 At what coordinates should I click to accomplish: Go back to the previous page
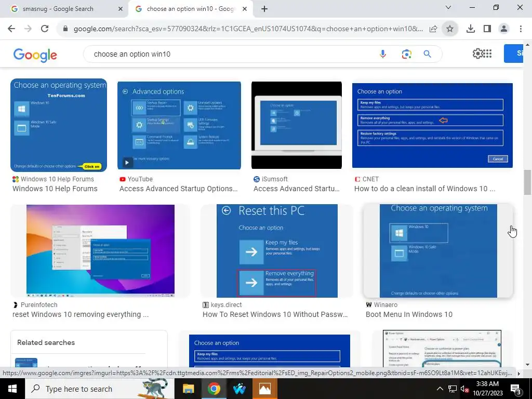click(x=11, y=29)
